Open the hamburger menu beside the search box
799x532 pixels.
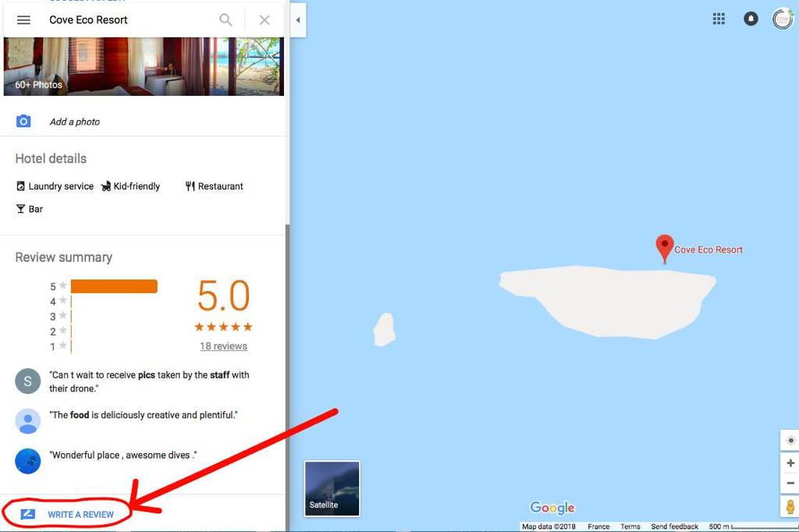click(x=23, y=20)
